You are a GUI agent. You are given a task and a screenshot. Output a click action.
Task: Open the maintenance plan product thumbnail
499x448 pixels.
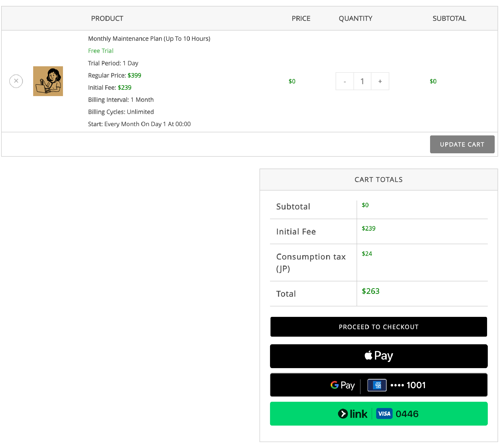48,81
